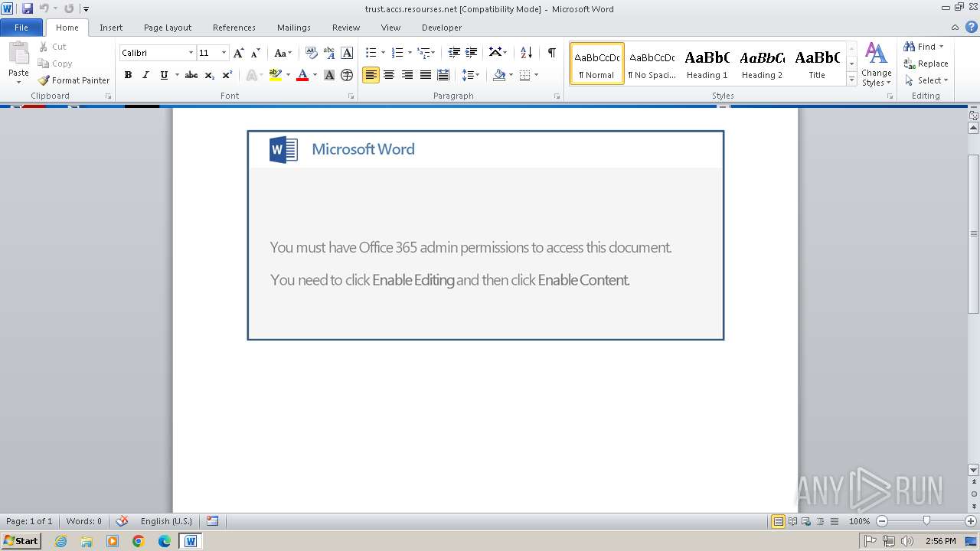Click the font color red swatch button

[x=302, y=75]
